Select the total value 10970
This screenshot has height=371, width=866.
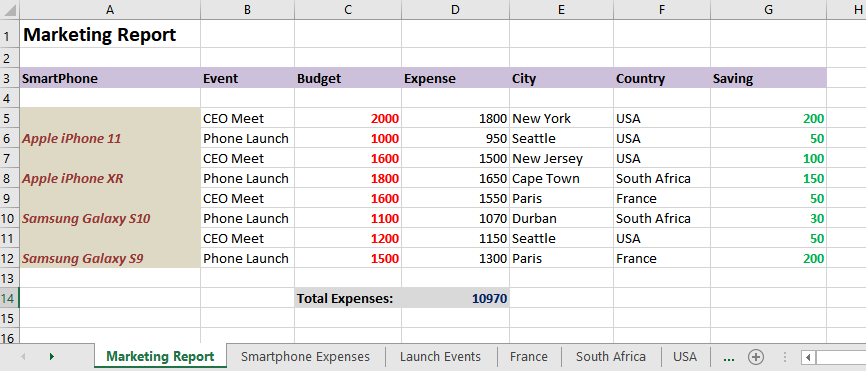click(x=455, y=298)
